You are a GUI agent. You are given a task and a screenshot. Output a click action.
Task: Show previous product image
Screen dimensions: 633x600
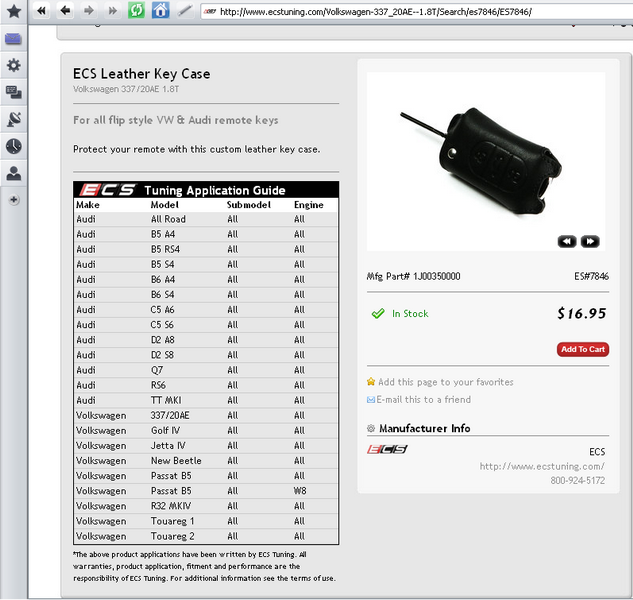click(x=567, y=241)
